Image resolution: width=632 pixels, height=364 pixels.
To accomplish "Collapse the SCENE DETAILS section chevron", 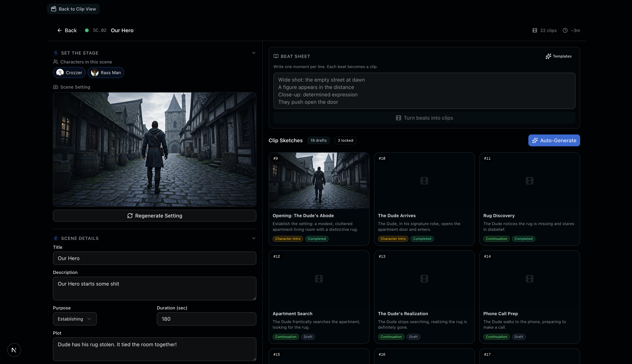I will coord(254,238).
